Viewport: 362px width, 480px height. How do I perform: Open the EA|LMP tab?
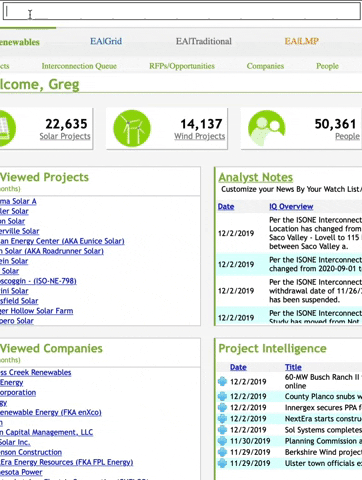(x=302, y=41)
